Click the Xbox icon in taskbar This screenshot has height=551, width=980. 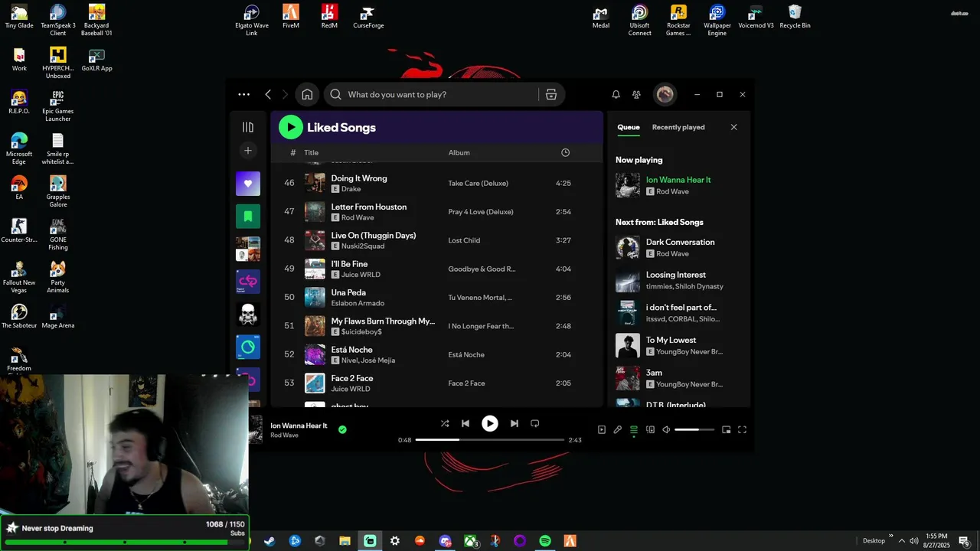click(470, 541)
